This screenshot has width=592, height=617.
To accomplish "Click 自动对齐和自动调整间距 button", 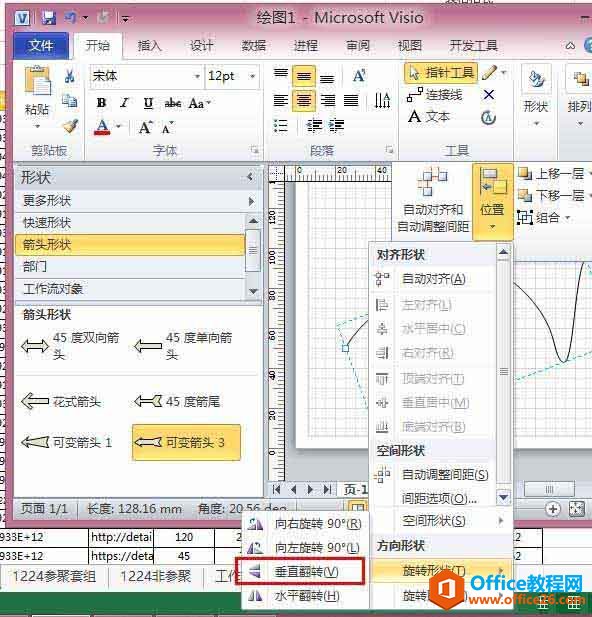I will point(433,201).
